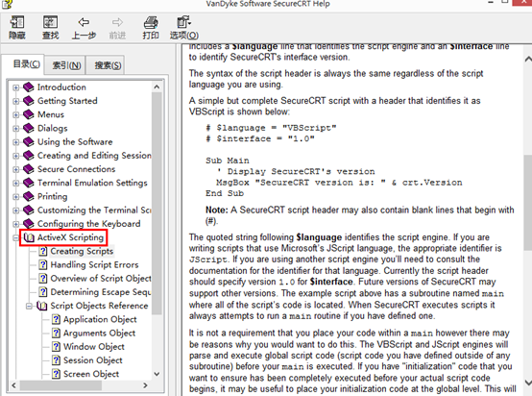Click the topic icon beside Arguments Object
This screenshot has height=396, width=532.
pos(56,333)
